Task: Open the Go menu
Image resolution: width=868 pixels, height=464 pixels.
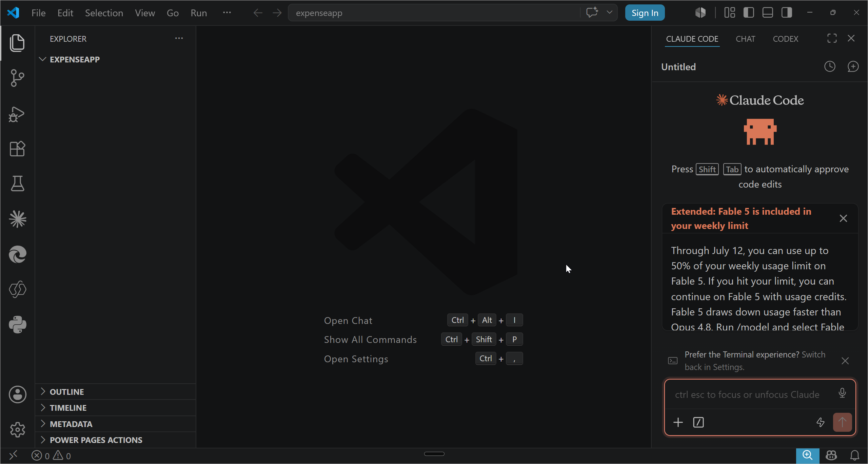Action: [173, 13]
